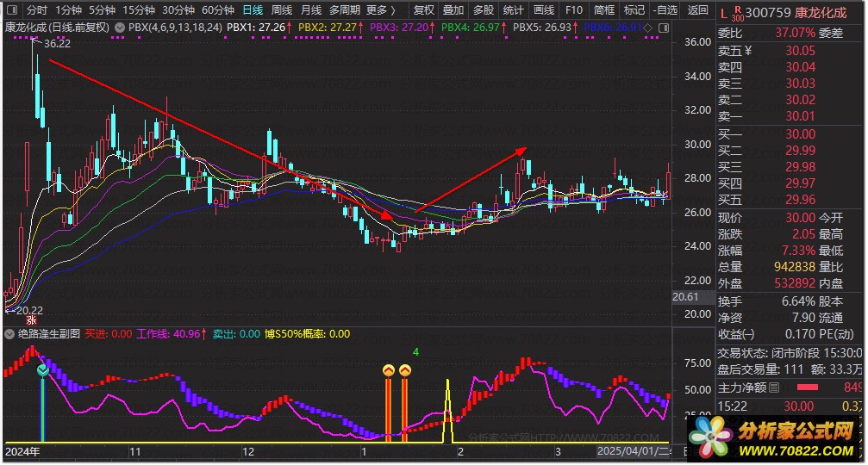The width and height of the screenshot is (868, 465).
Task: Click the 300759 康龙化成 stock header
Action: [x=796, y=13]
